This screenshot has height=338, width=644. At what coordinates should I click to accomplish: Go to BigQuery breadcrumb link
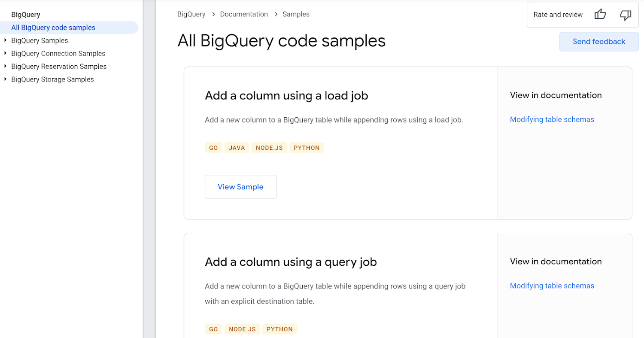(191, 14)
